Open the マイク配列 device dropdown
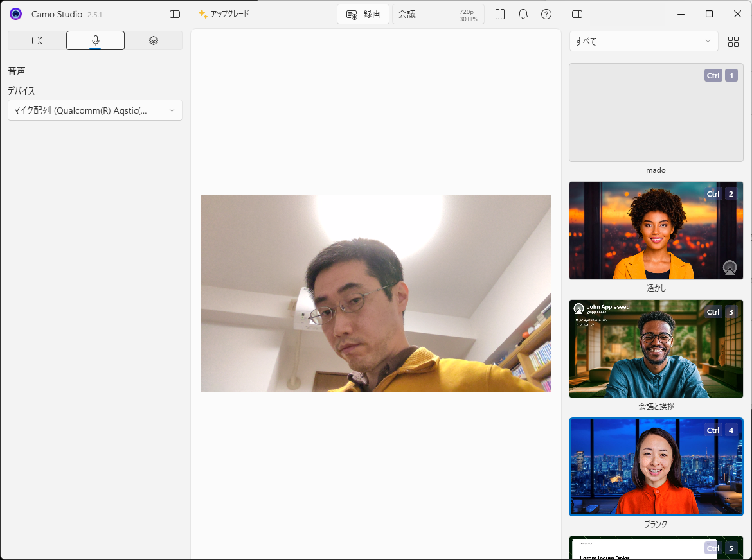The width and height of the screenshot is (752, 560). pyautogui.click(x=95, y=110)
